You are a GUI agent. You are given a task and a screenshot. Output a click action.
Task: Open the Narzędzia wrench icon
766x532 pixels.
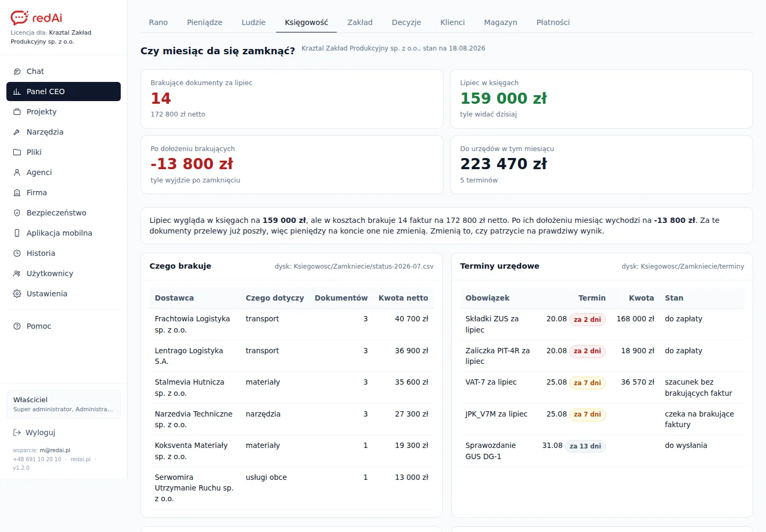pyautogui.click(x=17, y=132)
